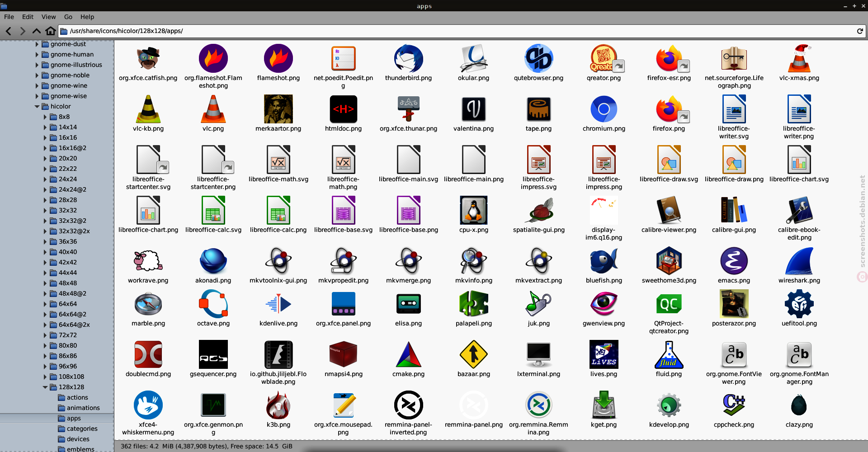Select the workrave.png sheep icon
This screenshot has width=868, height=452.
(148, 261)
